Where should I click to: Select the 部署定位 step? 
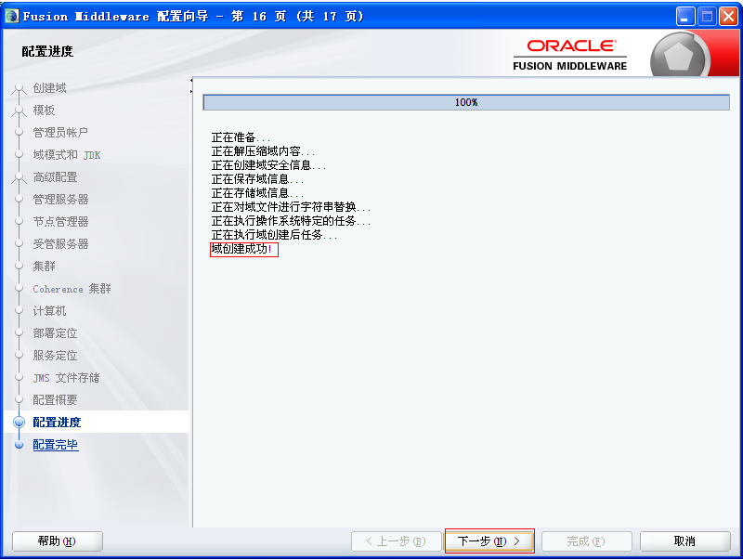click(55, 332)
